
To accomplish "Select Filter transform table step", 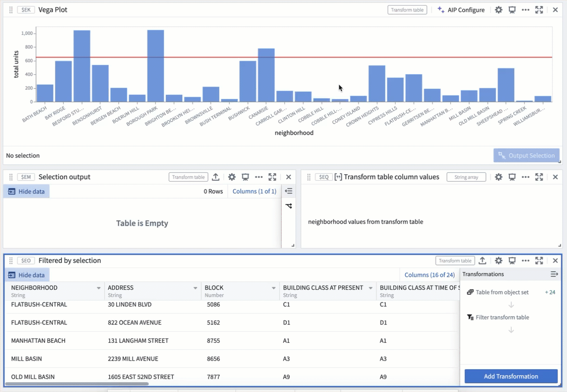I will (x=498, y=317).
